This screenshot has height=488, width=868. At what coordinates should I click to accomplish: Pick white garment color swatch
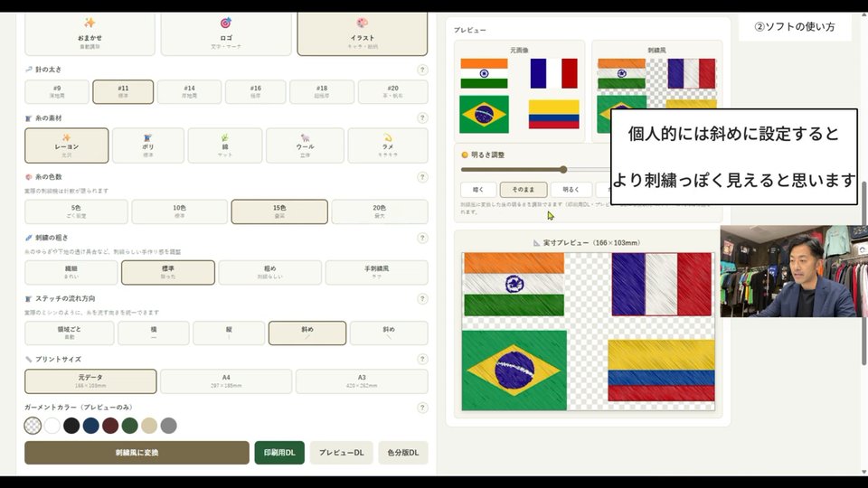52,426
